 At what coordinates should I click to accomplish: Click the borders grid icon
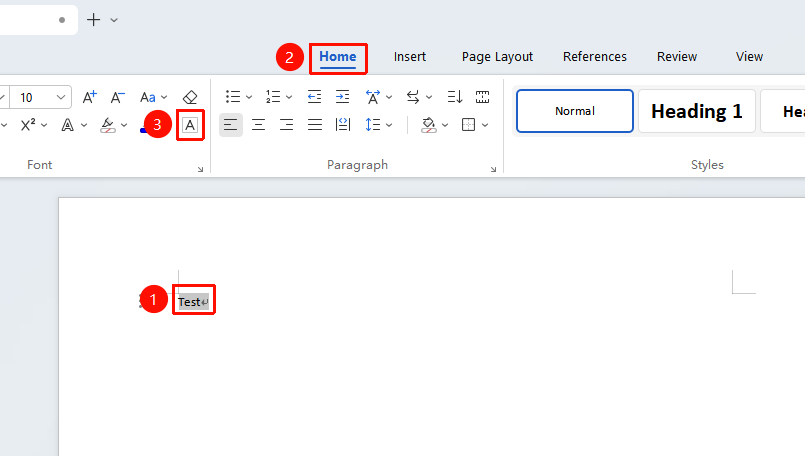point(468,125)
